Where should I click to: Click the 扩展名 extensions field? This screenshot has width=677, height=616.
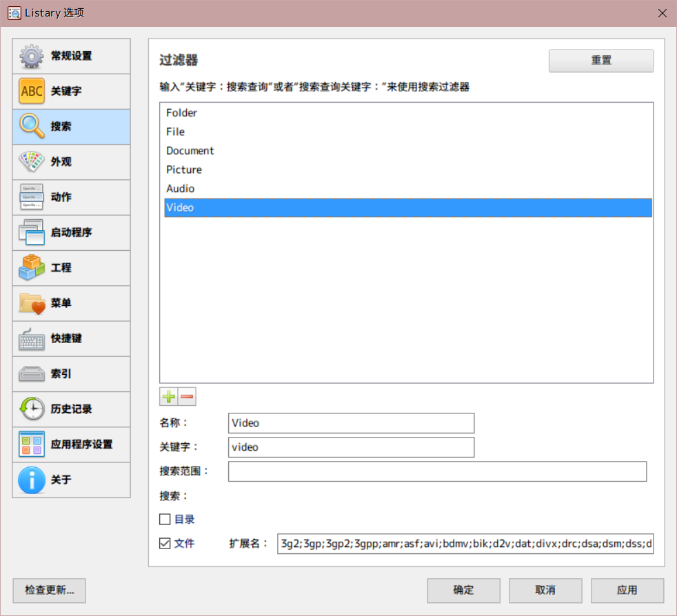(x=465, y=544)
